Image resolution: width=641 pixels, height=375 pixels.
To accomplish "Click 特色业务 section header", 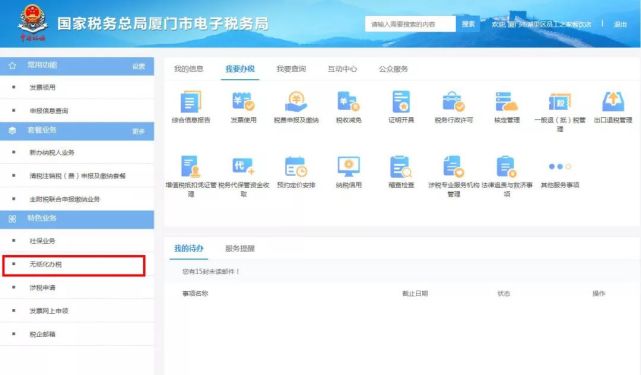I will pos(77,219).
